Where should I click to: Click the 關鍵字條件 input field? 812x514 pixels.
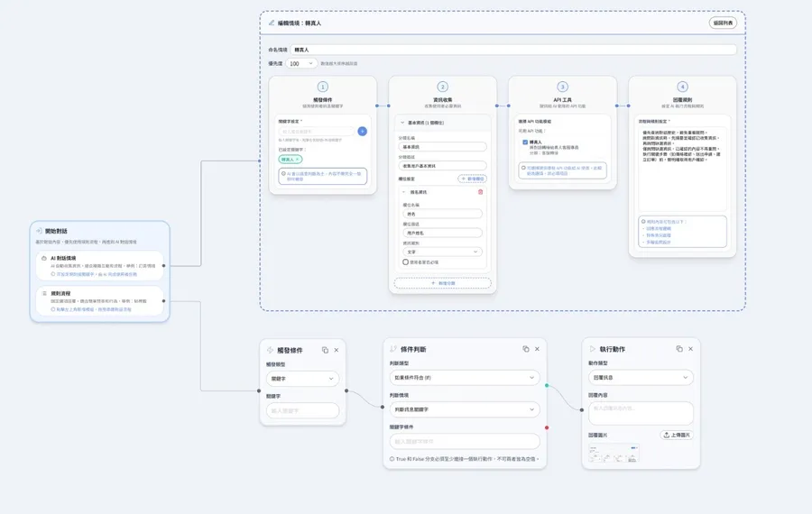pos(465,442)
